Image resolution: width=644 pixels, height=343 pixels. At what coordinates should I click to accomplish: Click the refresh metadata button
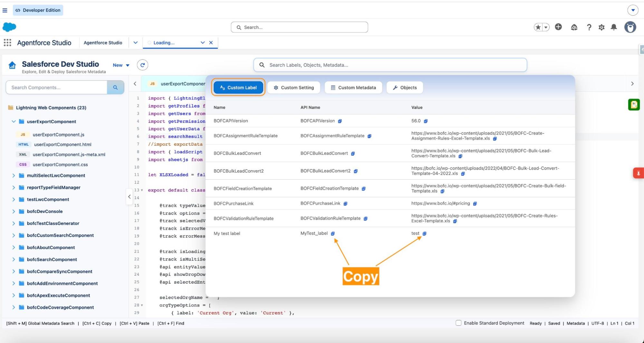(142, 65)
